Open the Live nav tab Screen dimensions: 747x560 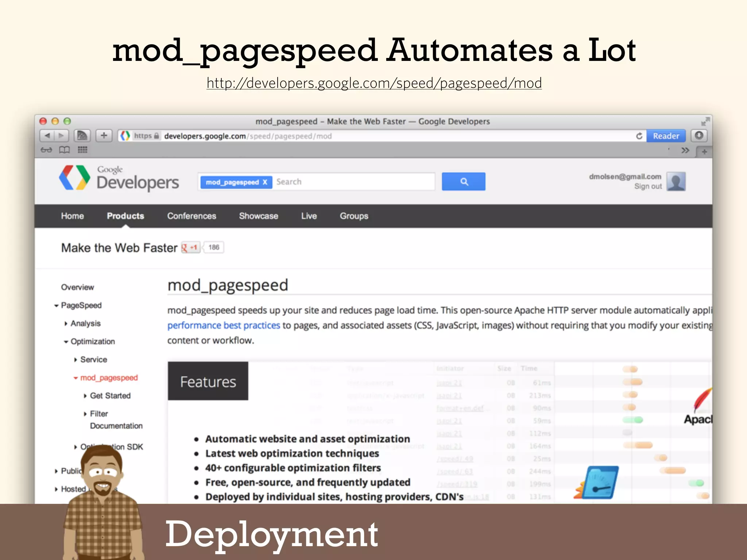tap(309, 216)
